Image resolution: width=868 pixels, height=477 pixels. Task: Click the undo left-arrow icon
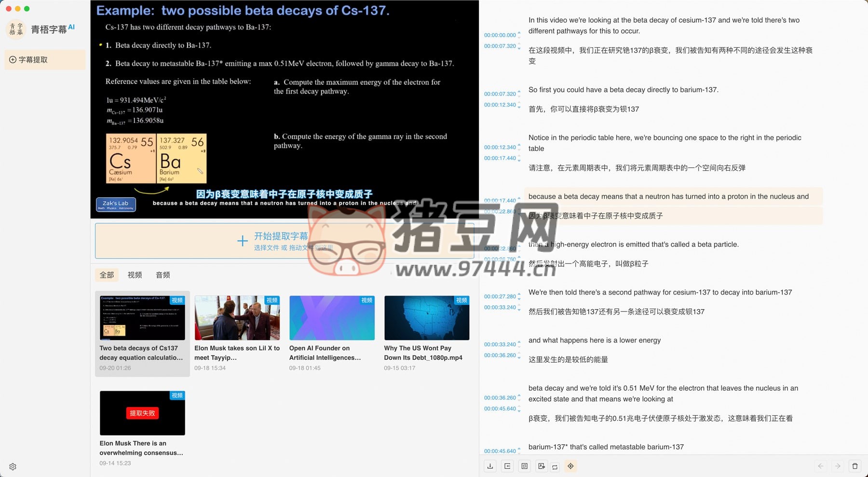821,466
